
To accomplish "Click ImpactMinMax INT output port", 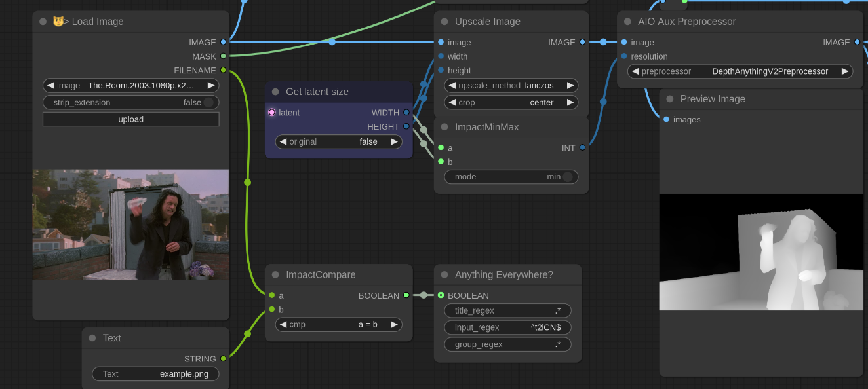I will (x=582, y=148).
